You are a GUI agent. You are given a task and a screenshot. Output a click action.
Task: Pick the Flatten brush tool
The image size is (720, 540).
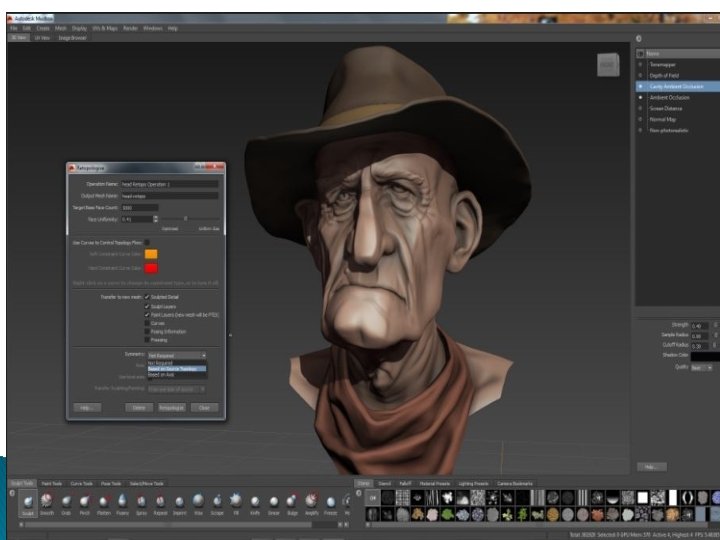103,500
